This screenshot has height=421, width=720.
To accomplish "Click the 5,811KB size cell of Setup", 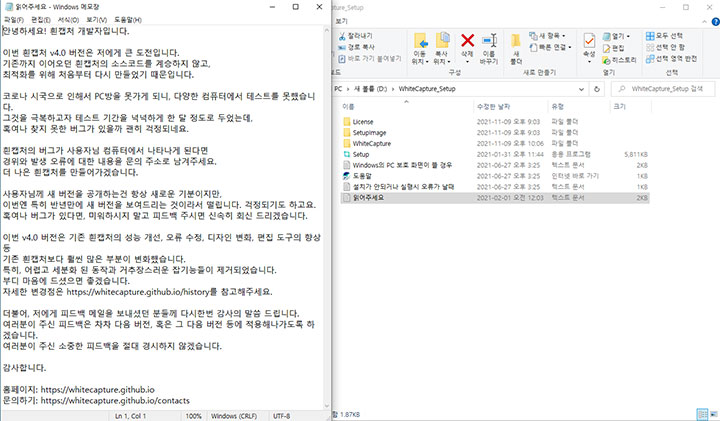I will 636,155.
